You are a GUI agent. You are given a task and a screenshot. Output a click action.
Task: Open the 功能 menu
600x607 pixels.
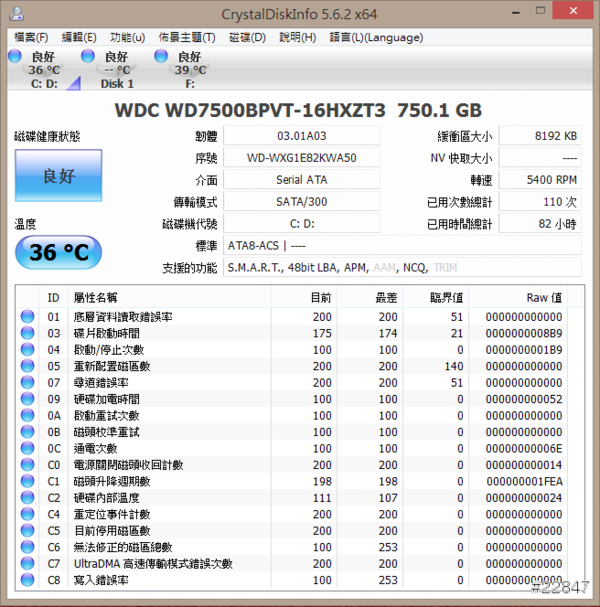127,37
